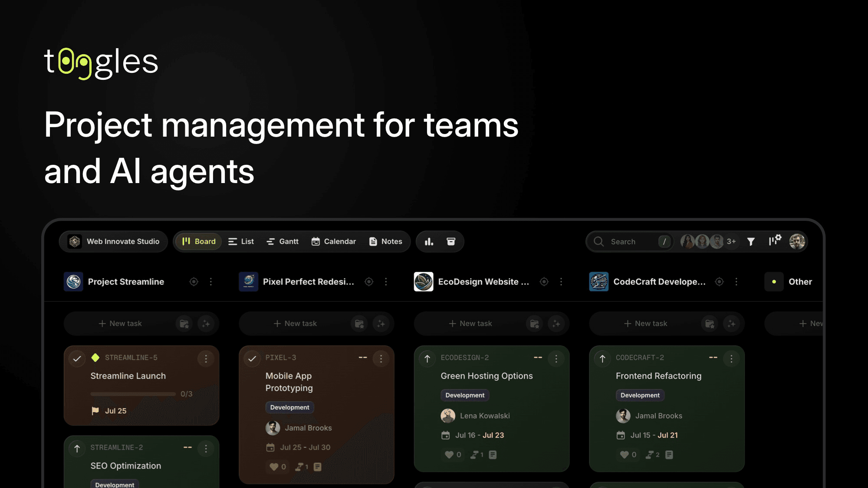The image size is (868, 488).
Task: Toggle the focus target for Project Streamline
Action: 194,282
